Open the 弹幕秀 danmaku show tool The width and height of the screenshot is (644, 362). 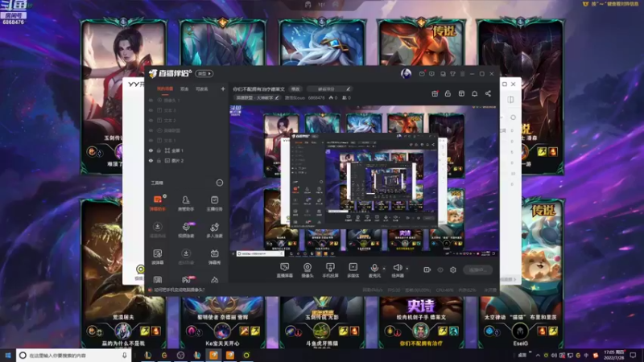point(214,257)
